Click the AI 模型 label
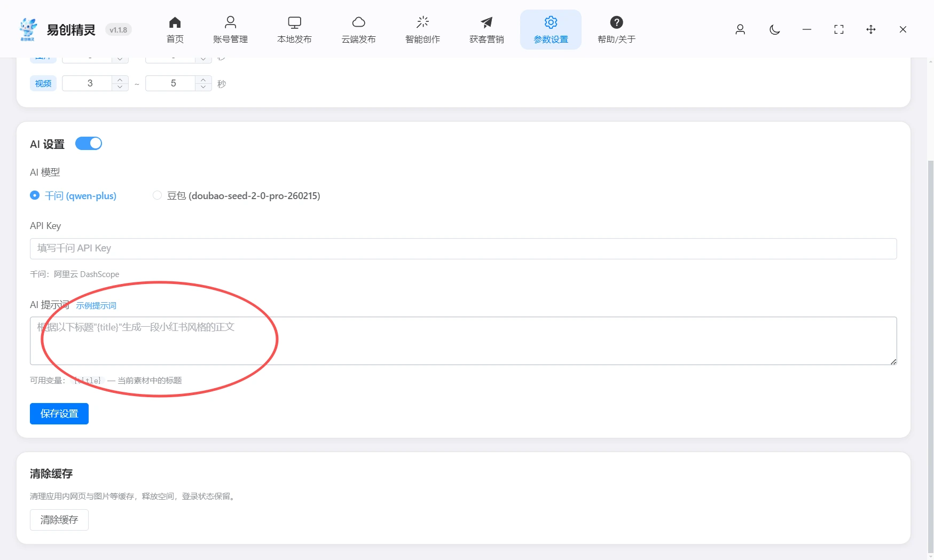The height and width of the screenshot is (560, 934). [x=45, y=172]
